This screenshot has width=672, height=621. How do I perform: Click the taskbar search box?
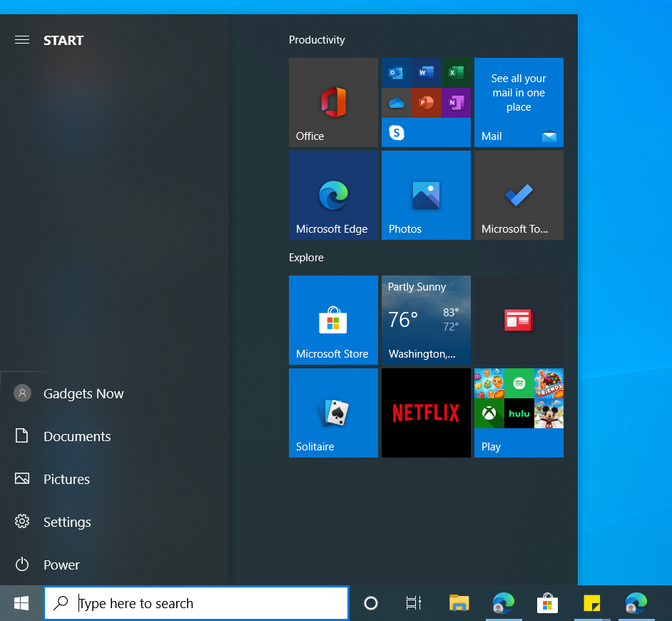point(196,603)
